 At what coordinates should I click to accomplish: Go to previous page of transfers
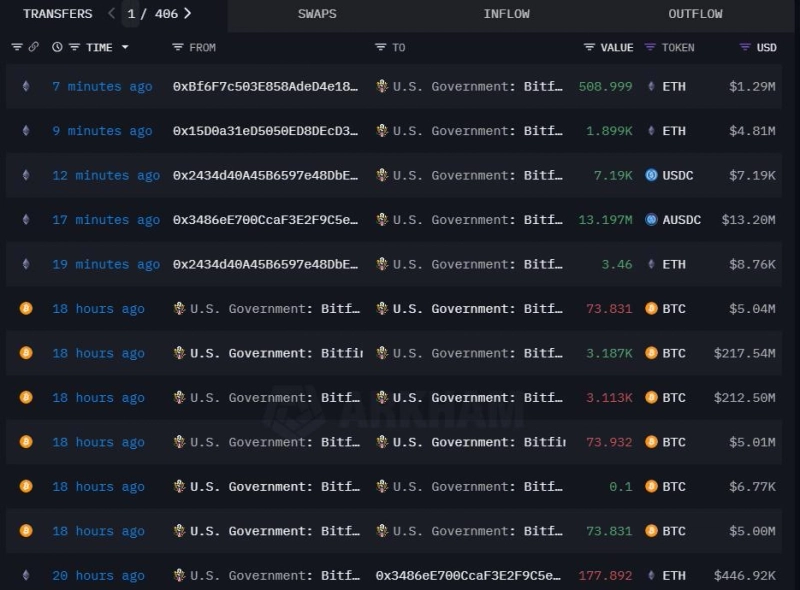pyautogui.click(x=112, y=14)
